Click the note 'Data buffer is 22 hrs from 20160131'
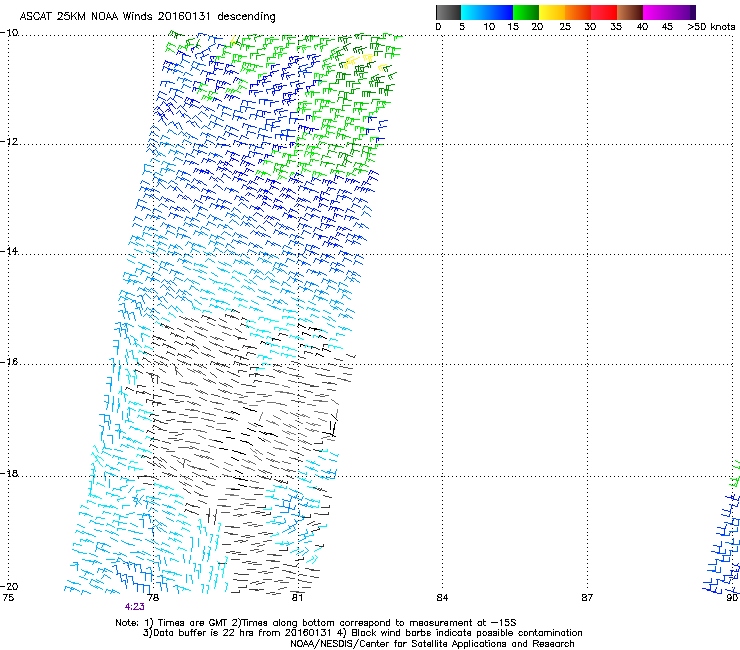Screen dimensions: 740x650 coord(242,633)
